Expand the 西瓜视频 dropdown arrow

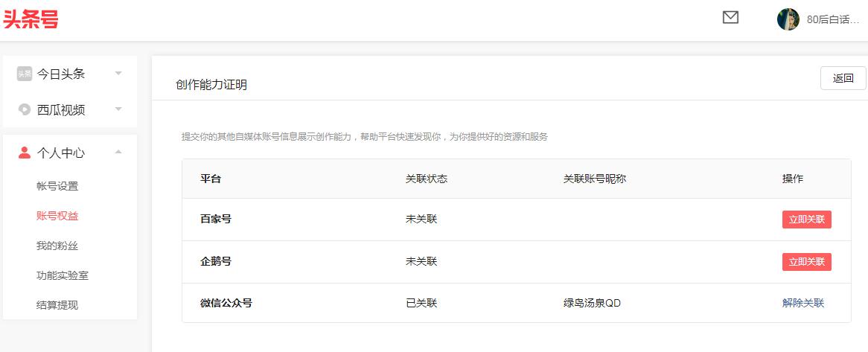coord(118,109)
